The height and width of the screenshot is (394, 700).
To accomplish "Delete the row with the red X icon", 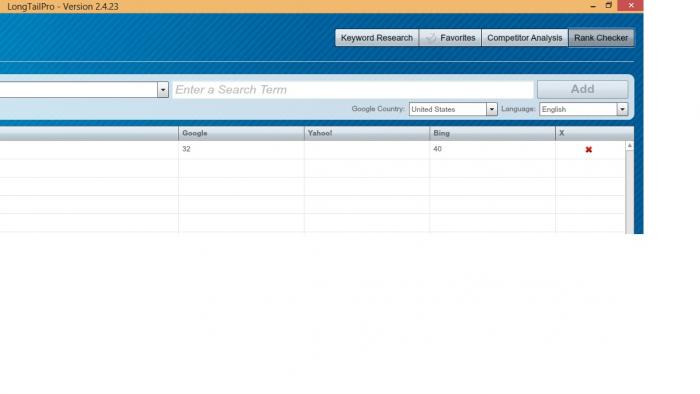I will pos(588,149).
